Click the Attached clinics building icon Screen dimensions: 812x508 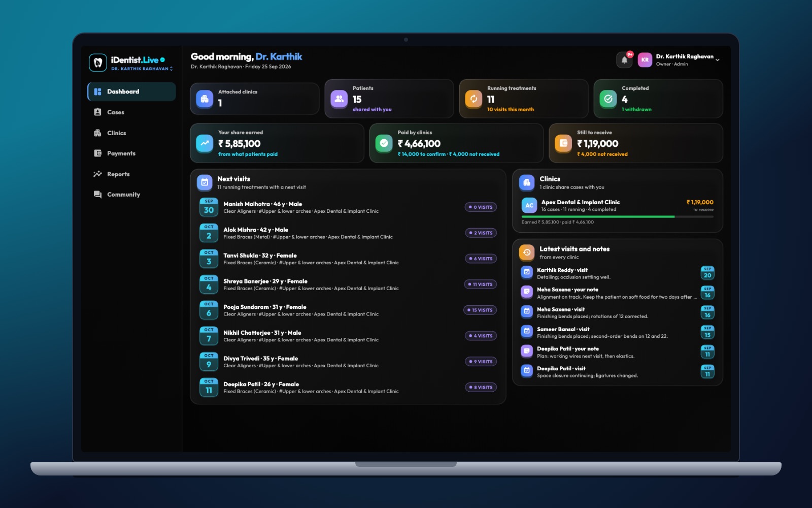[205, 99]
